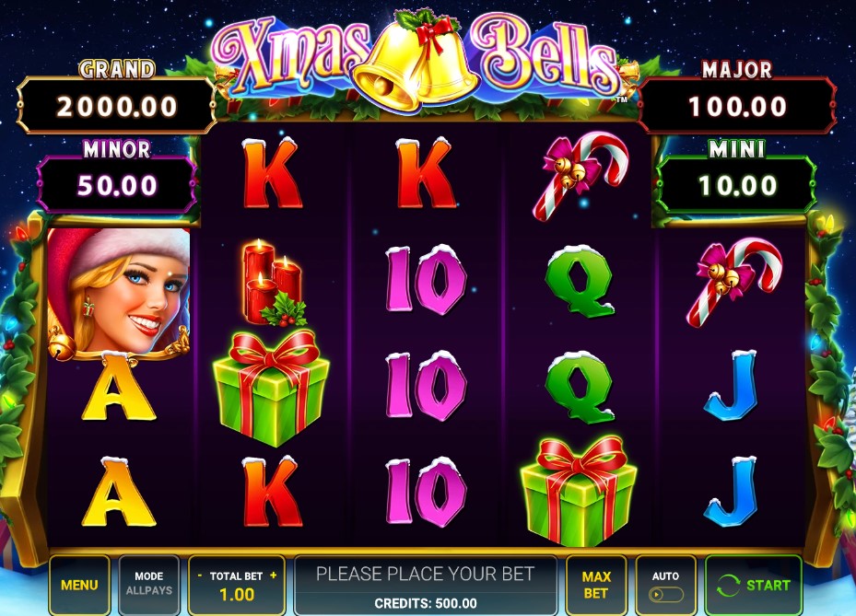Click the bottom-row gift box on reel four
The height and width of the screenshot is (616, 856).
pyautogui.click(x=580, y=491)
